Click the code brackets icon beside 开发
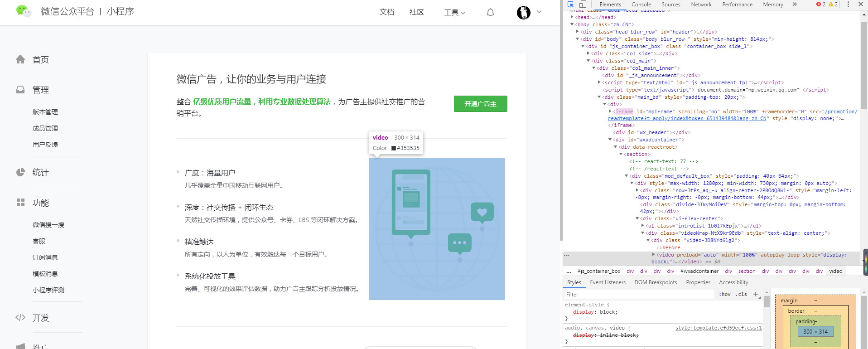This screenshot has height=349, width=868. 20,317
